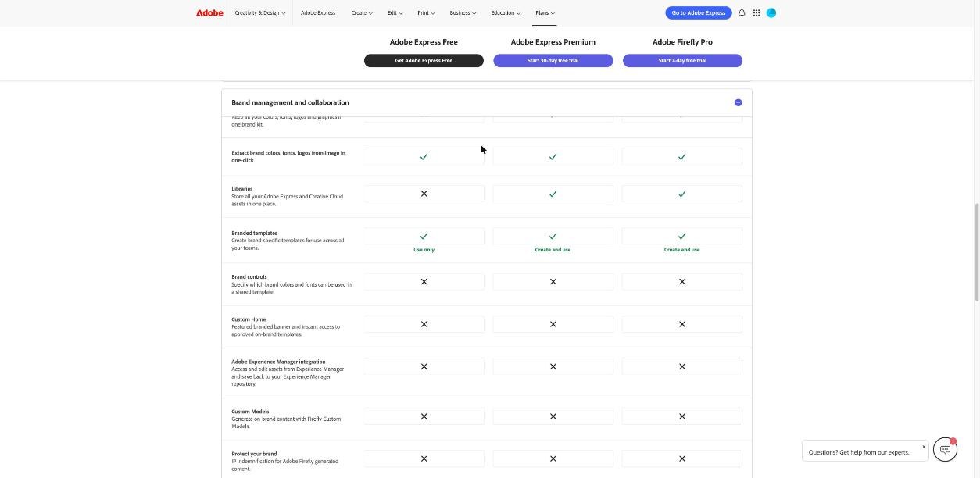Click the page vertical scrollbar thumb
This screenshot has width=980, height=478.
point(976,252)
